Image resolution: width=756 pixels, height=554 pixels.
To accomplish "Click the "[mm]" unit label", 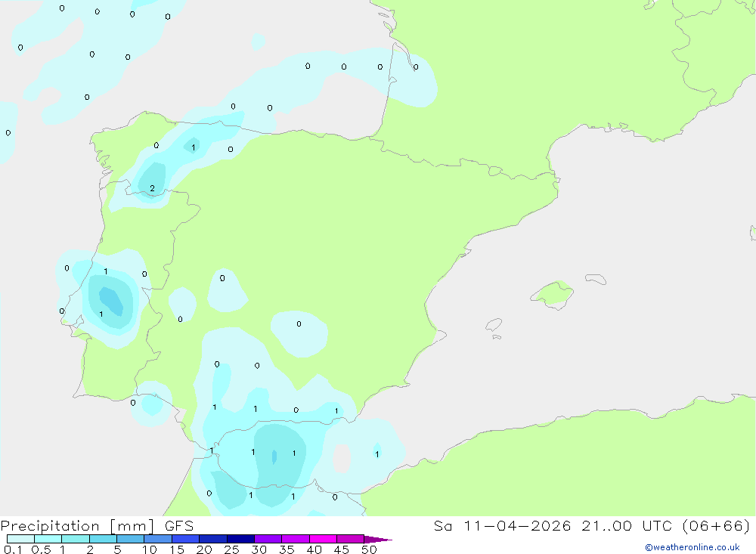I will 132,526.
